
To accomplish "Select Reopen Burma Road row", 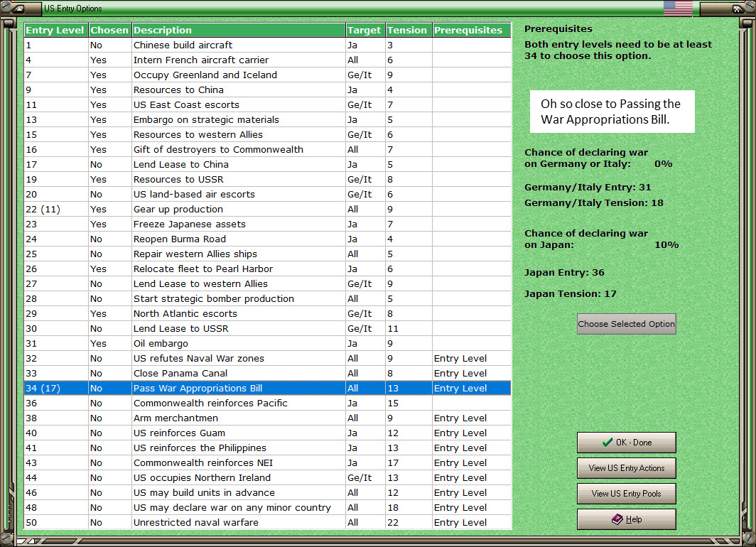I will (x=268, y=239).
